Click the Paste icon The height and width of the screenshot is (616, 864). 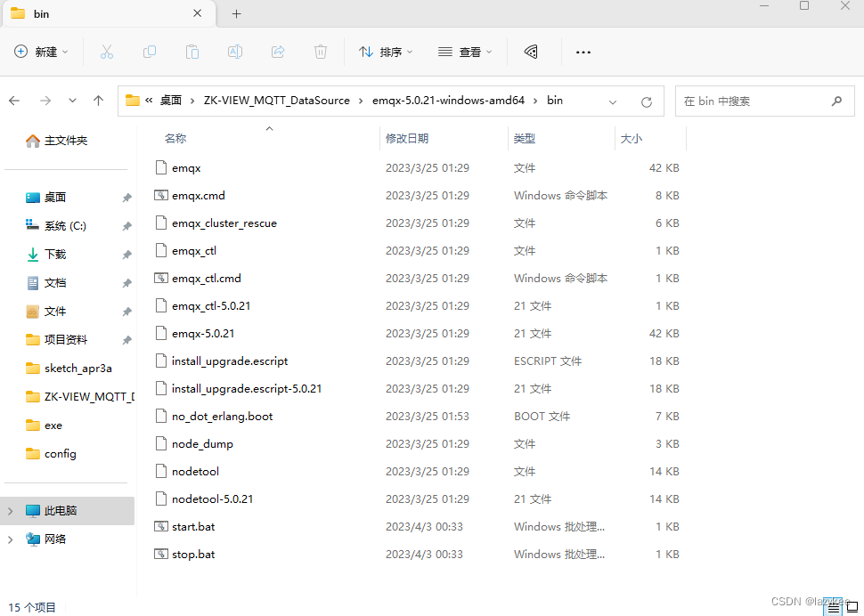(x=192, y=52)
